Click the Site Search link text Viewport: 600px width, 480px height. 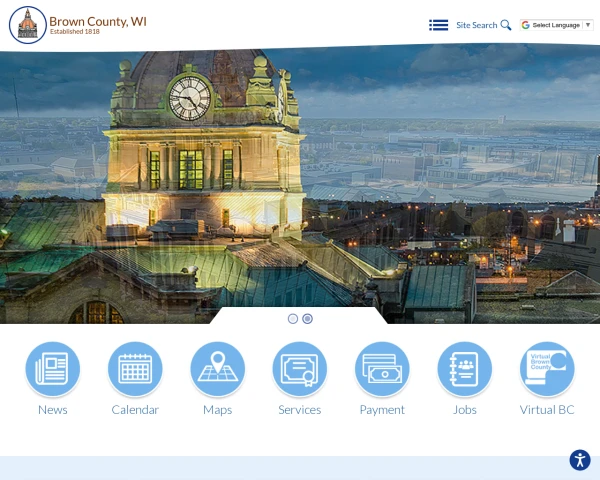click(476, 25)
